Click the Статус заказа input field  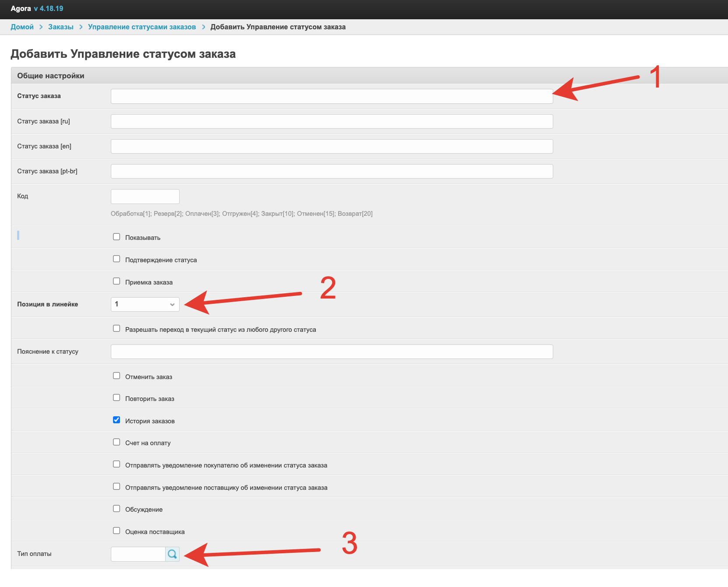(x=332, y=96)
